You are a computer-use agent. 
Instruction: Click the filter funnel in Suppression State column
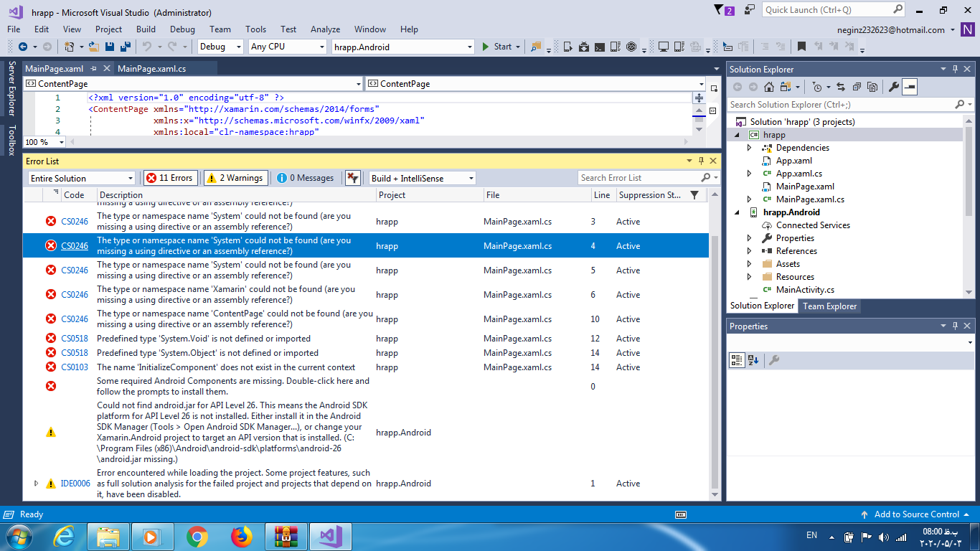pos(694,195)
